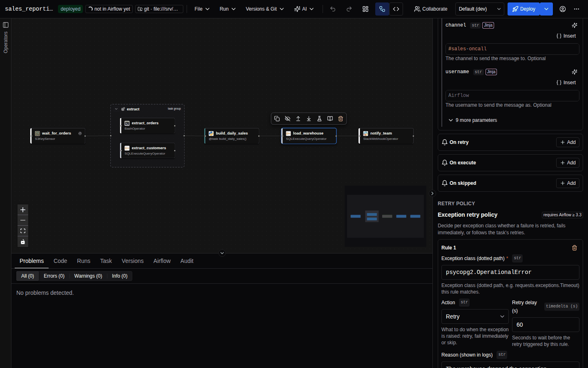The image size is (588, 368).
Task: Switch to graph view mode
Action: (382, 9)
